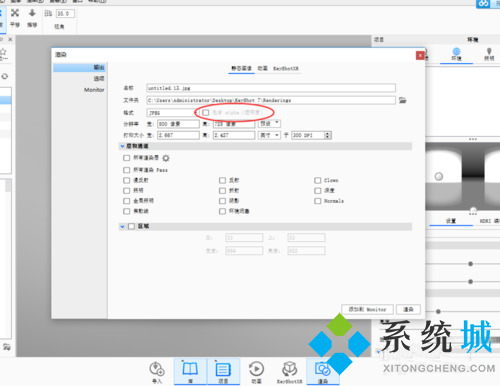Select the pan (平移) camera tool
500x386 pixels.
pos(15,18)
